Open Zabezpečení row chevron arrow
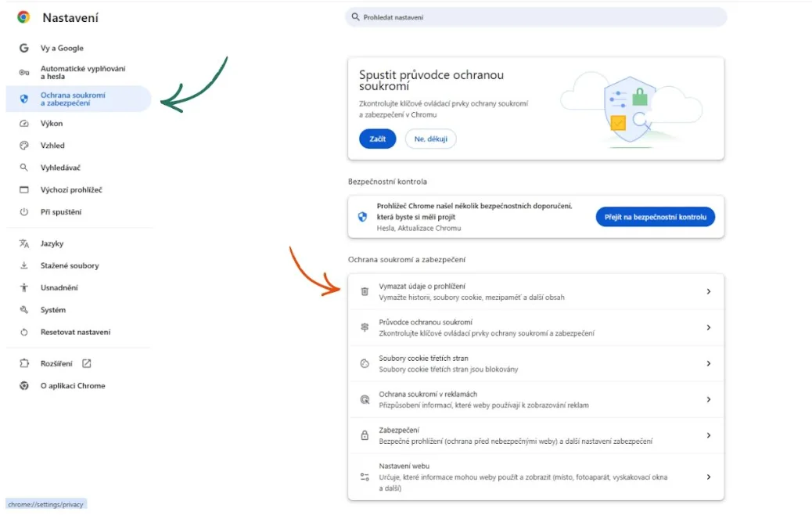 click(x=708, y=435)
